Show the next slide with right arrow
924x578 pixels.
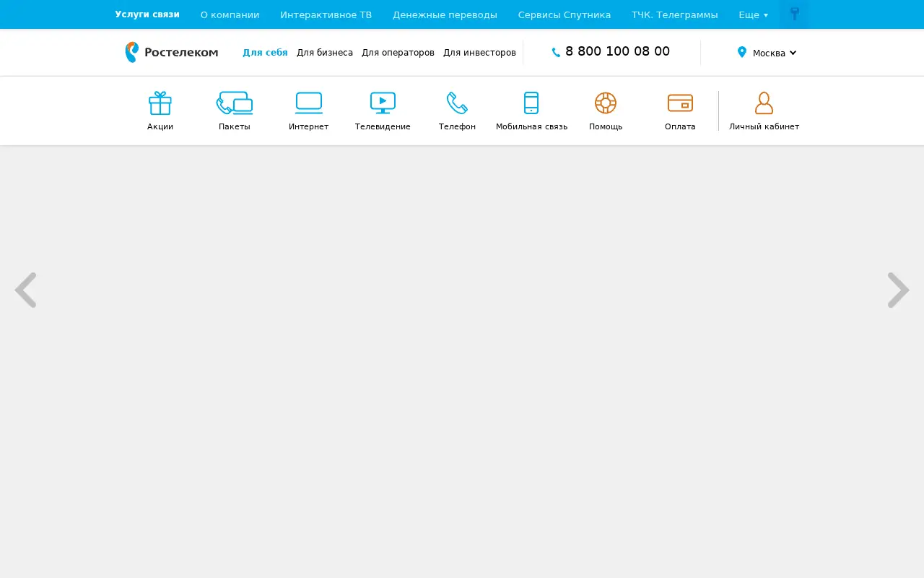pos(899,290)
